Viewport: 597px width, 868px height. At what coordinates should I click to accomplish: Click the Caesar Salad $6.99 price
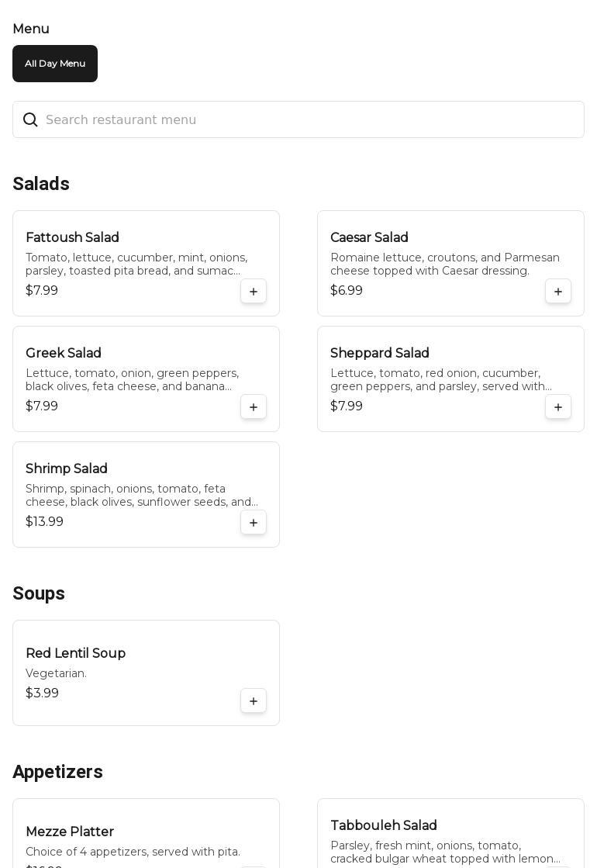pos(347,291)
